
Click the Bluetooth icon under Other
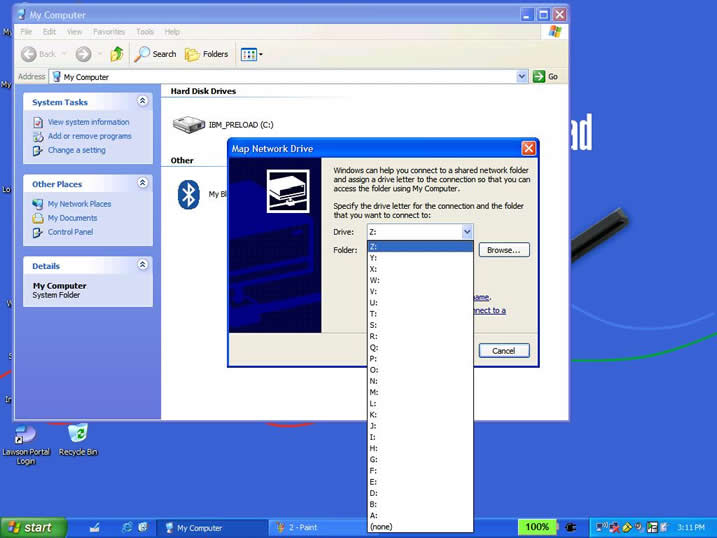188,194
